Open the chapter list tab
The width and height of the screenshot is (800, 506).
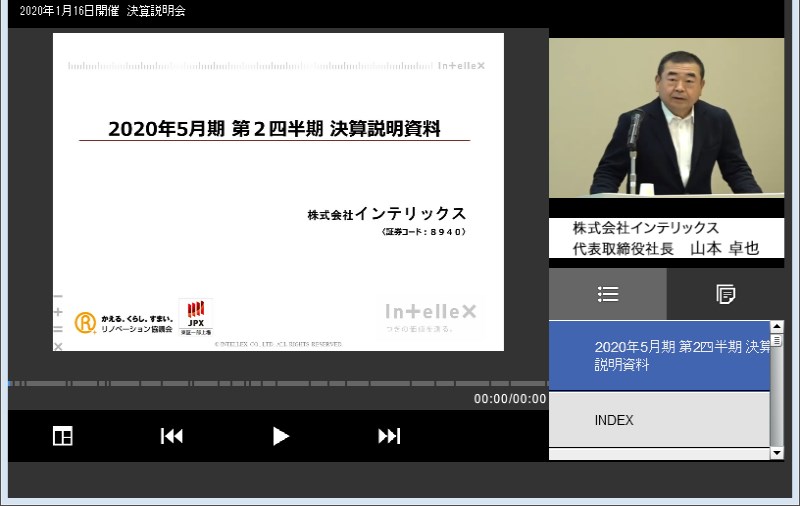click(608, 294)
